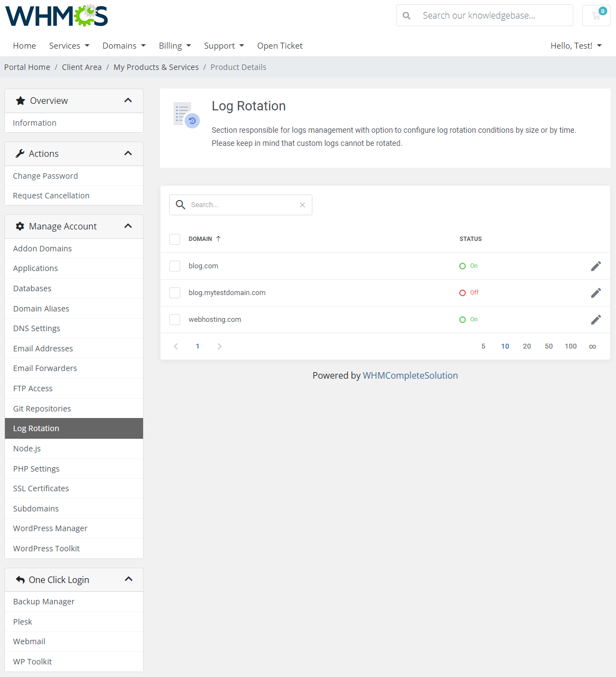Image resolution: width=616 pixels, height=677 pixels.
Task: Click the WHMCompleteSolution link
Action: tap(410, 375)
